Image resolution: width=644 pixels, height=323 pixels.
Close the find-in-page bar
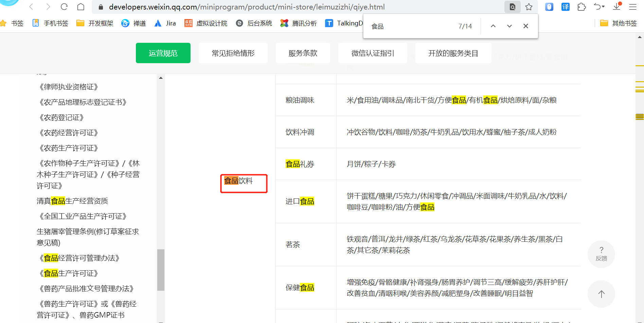(526, 26)
